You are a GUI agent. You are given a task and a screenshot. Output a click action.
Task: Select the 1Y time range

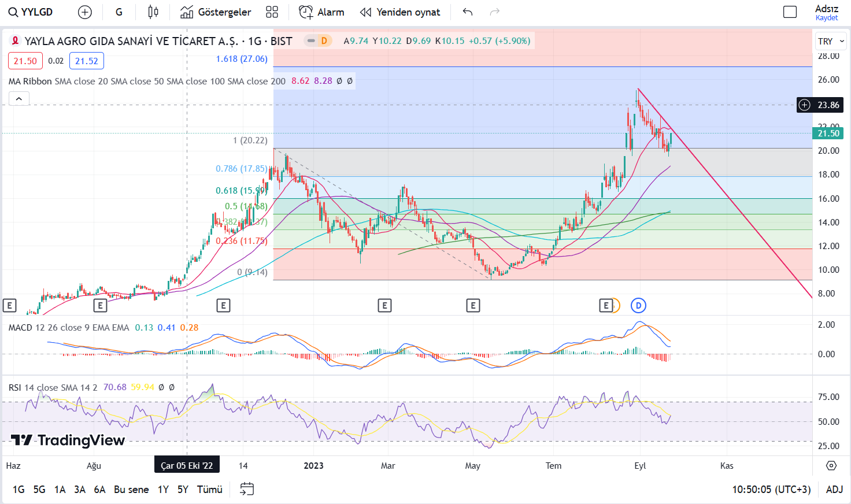pyautogui.click(x=164, y=490)
